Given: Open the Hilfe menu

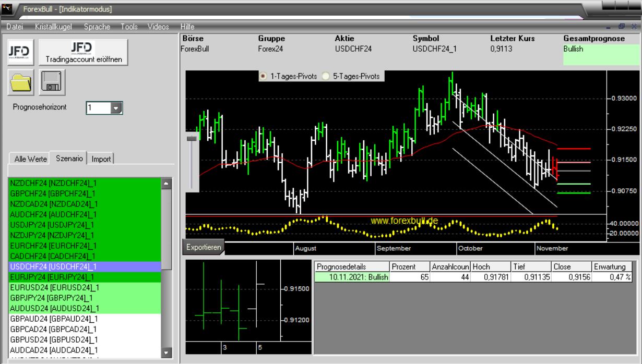Looking at the screenshot, I should point(187,27).
